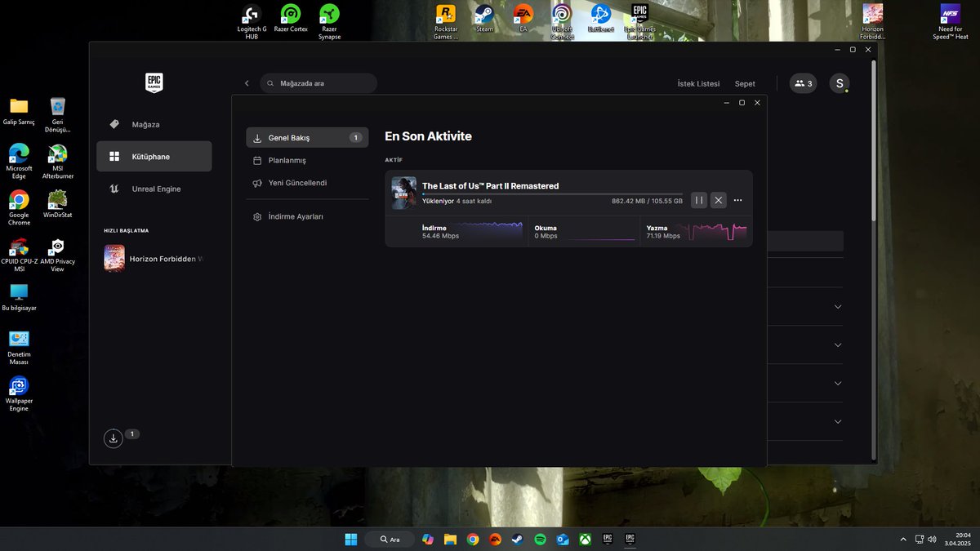The width and height of the screenshot is (980, 551).
Task: Click the Epic Games logo in the sidebar
Action: [154, 82]
